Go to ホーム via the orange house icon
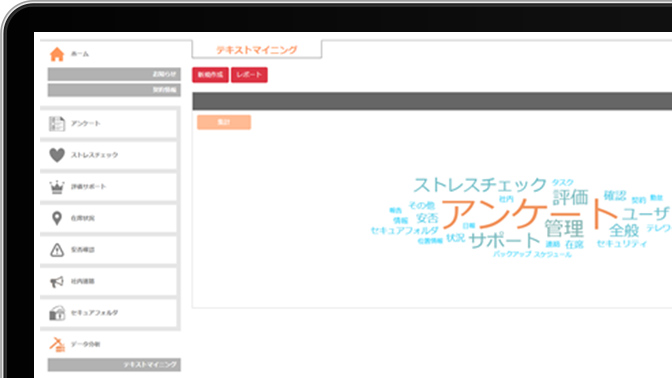Image resolution: width=672 pixels, height=378 pixels. pos(57,54)
